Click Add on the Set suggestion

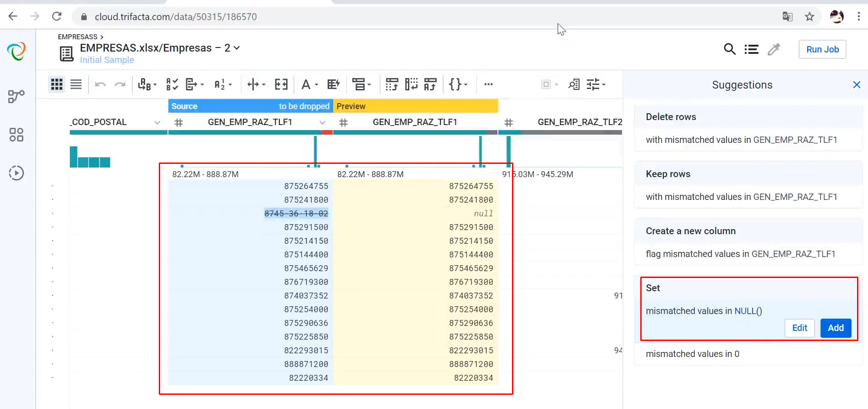click(x=835, y=328)
